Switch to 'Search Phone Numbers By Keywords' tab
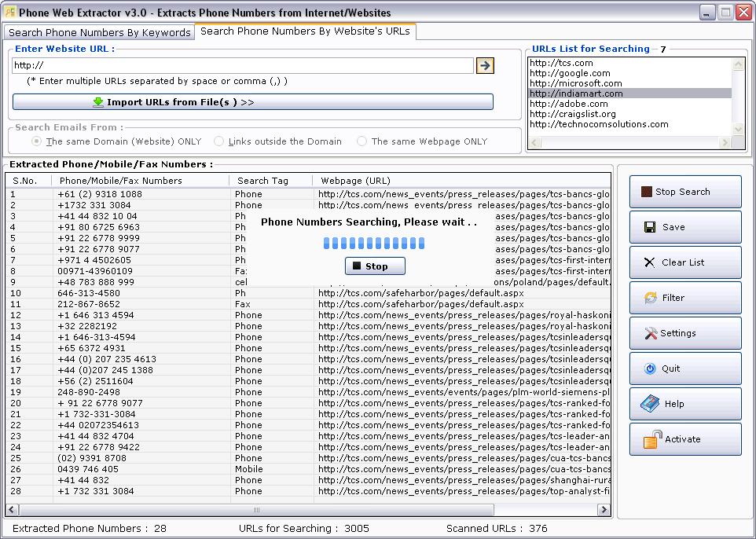Screen dimensions: 756x539 pos(98,32)
